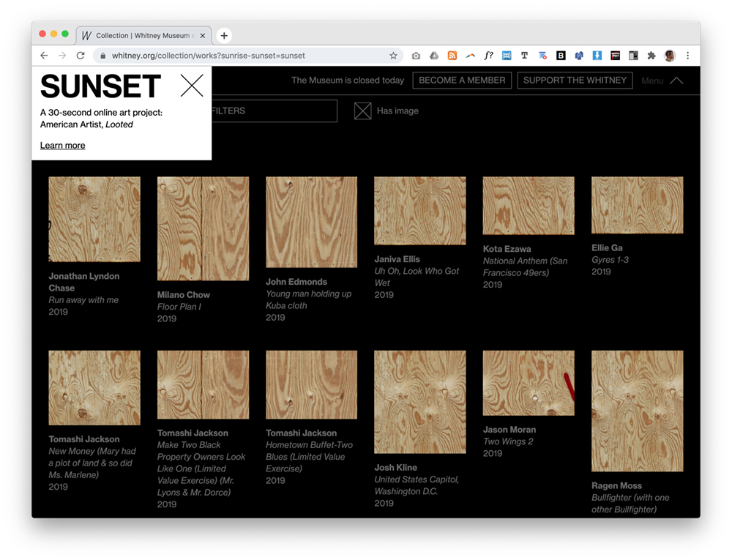Click the artist name Josh Kline

pos(396,468)
